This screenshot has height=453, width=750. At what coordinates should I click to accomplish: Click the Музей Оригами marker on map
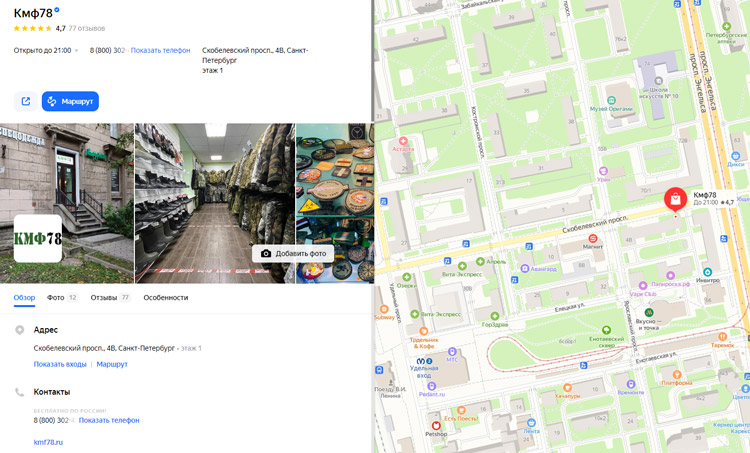(611, 100)
